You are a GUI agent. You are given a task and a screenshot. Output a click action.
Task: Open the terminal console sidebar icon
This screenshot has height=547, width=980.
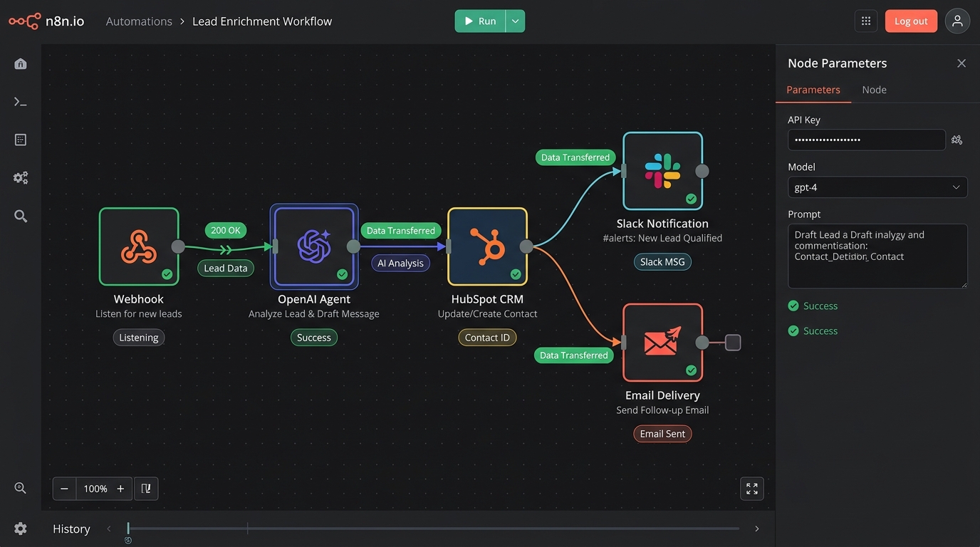point(21,102)
